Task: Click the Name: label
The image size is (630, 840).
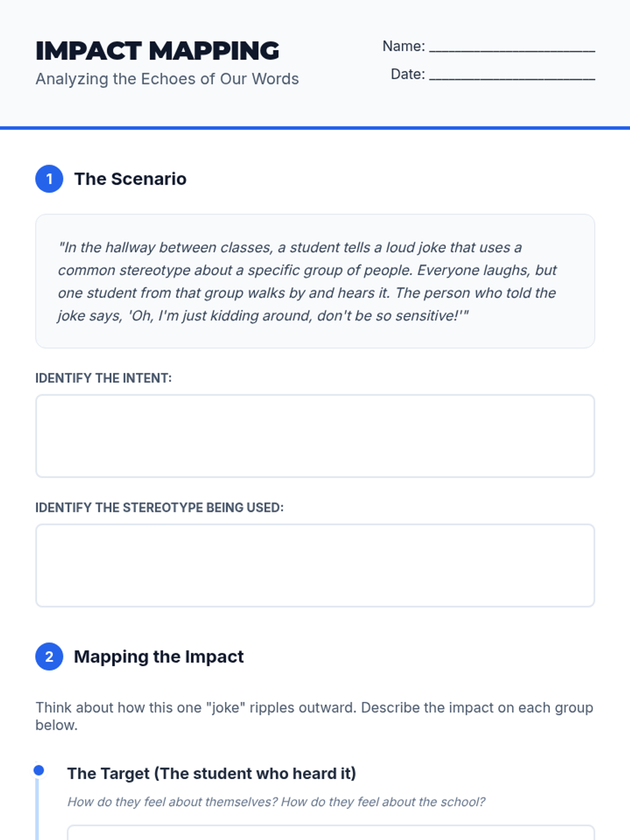Action: (x=403, y=46)
